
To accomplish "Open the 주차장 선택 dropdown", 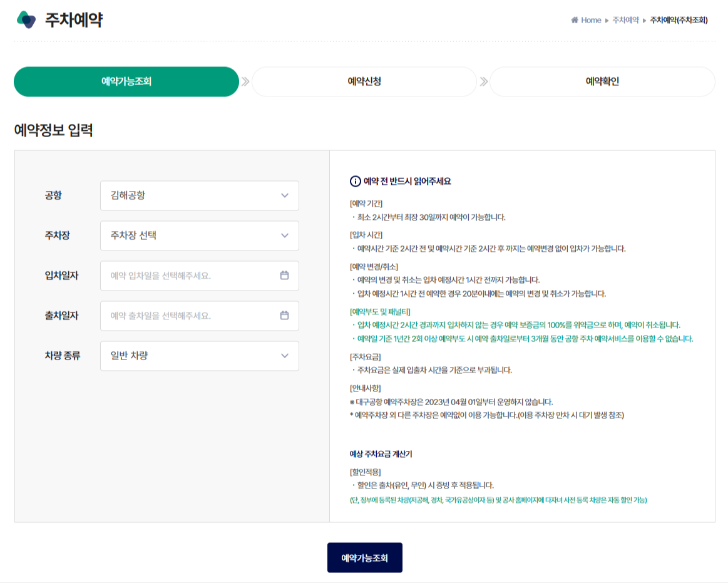I will click(x=199, y=236).
